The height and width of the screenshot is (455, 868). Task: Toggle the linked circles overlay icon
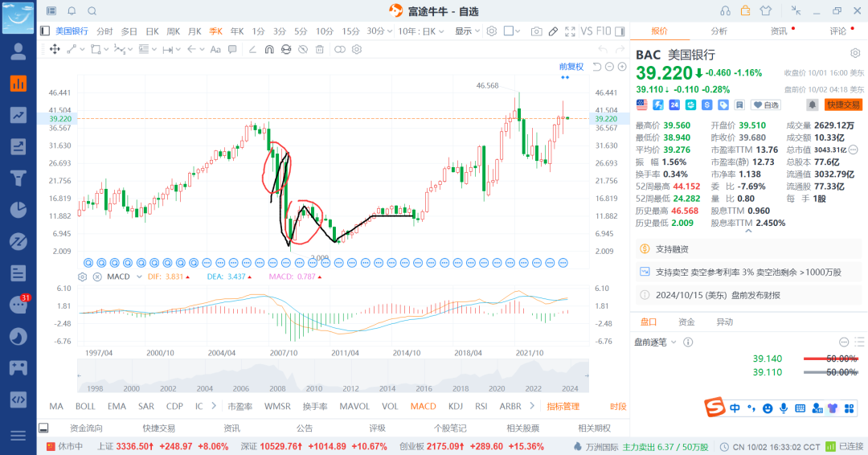pos(340,49)
